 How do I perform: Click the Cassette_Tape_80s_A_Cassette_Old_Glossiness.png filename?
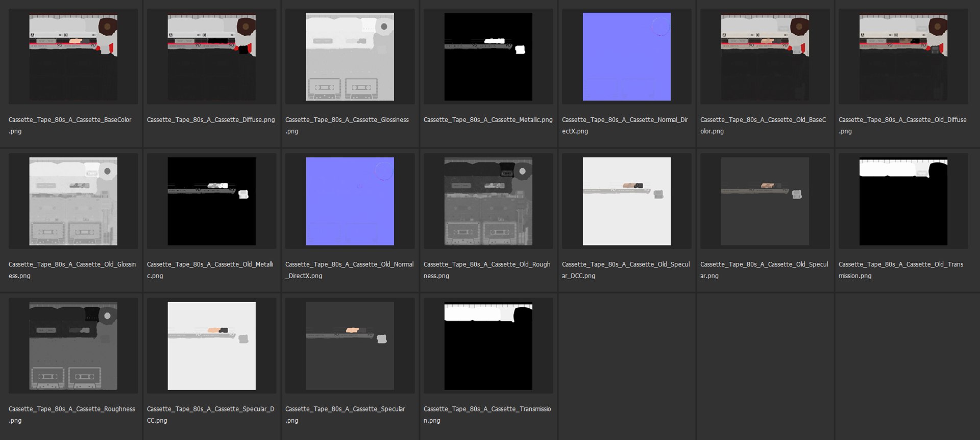[72, 270]
